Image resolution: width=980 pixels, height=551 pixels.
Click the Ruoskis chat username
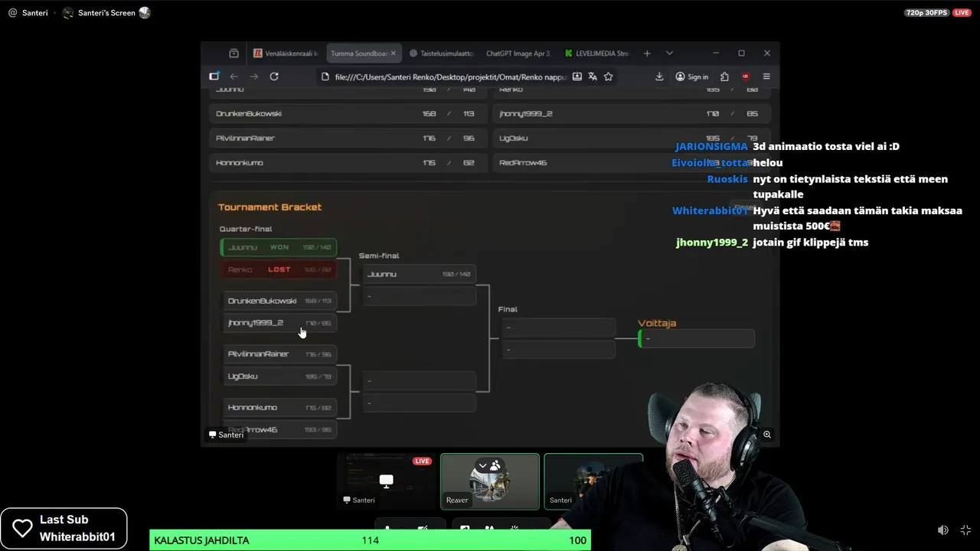tap(727, 179)
